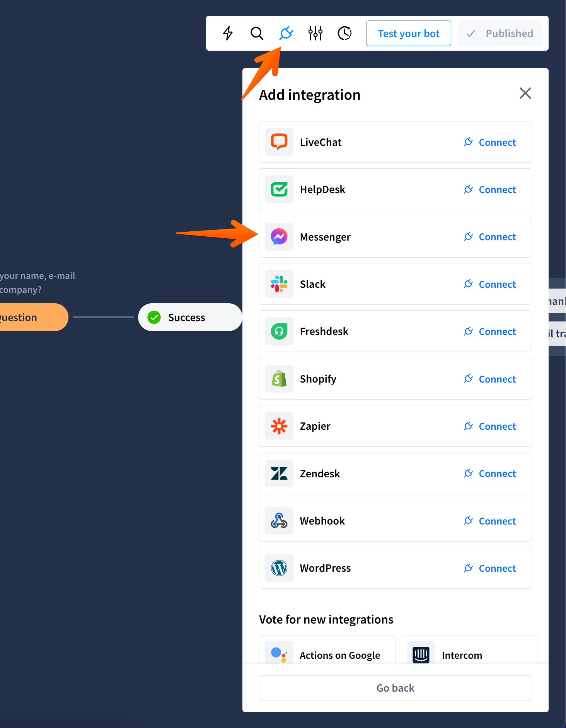Connect the Slack integration
Viewport: 566px width, 728px height.
point(490,284)
